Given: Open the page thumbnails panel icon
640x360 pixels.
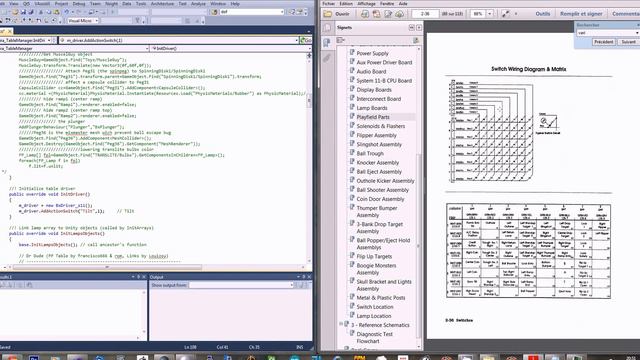Looking at the screenshot, I should pyautogui.click(x=327, y=28).
